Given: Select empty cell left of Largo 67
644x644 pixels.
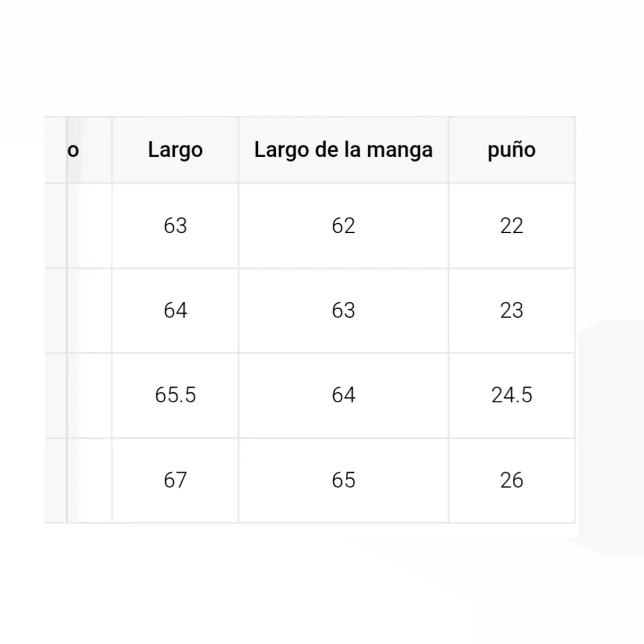Looking at the screenshot, I should 89,480.
